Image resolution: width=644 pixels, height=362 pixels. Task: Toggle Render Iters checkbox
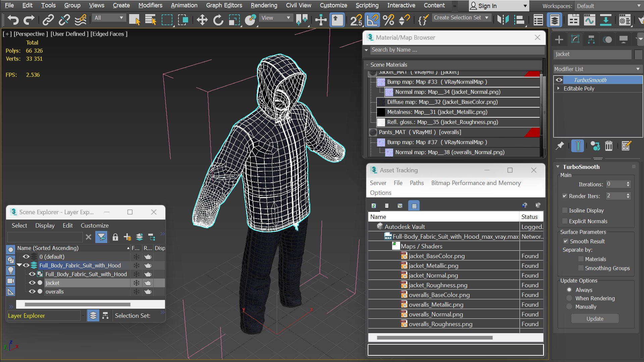(x=565, y=196)
